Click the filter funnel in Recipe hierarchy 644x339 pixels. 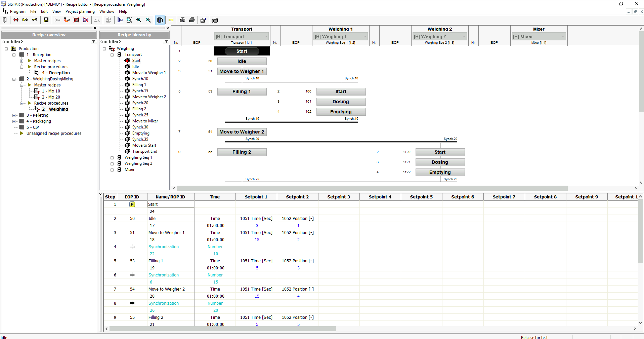[166, 42]
